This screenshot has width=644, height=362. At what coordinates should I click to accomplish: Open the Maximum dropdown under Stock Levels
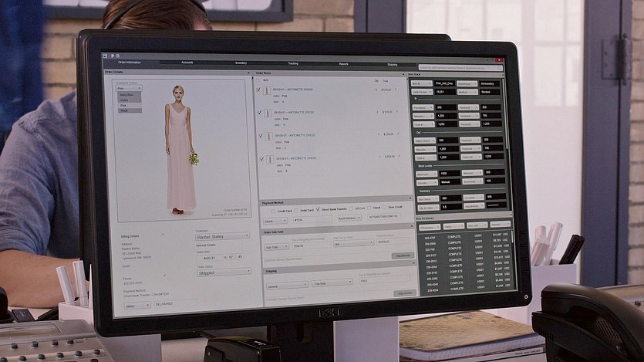pyautogui.click(x=426, y=174)
